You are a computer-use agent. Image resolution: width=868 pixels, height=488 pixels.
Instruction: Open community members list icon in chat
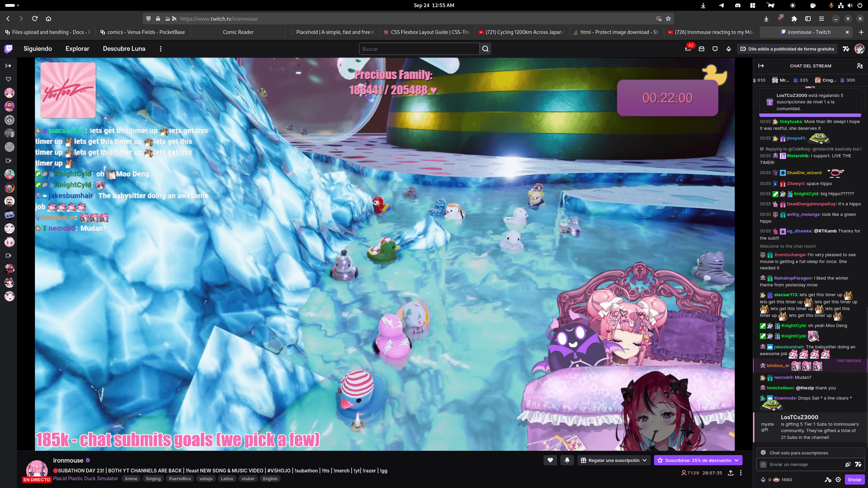(x=860, y=66)
